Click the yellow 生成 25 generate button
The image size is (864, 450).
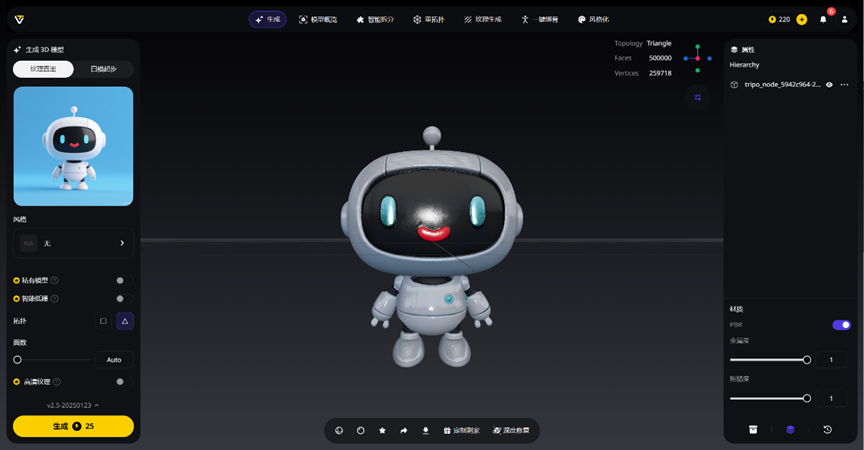click(73, 426)
